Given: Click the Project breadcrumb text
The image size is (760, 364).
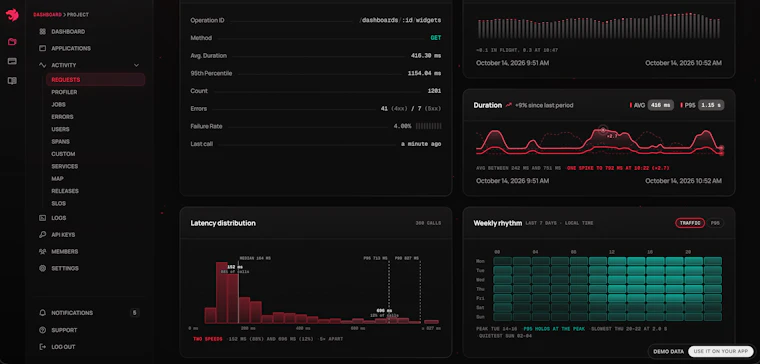Looking at the screenshot, I should pyautogui.click(x=78, y=15).
